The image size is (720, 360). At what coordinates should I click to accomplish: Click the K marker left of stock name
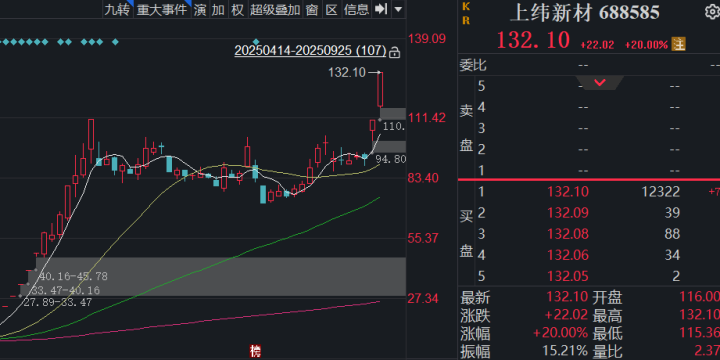coord(466,6)
